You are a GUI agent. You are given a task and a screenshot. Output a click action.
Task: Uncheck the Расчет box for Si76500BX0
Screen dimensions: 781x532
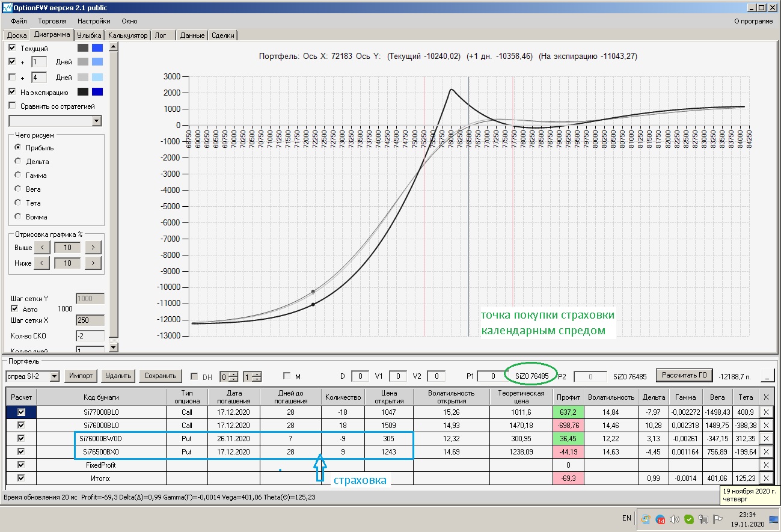[x=22, y=452]
